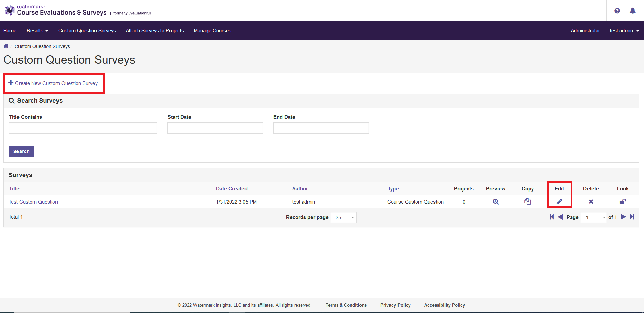Sort surveys by Date Created column
This screenshot has height=313, width=644.
(231, 189)
